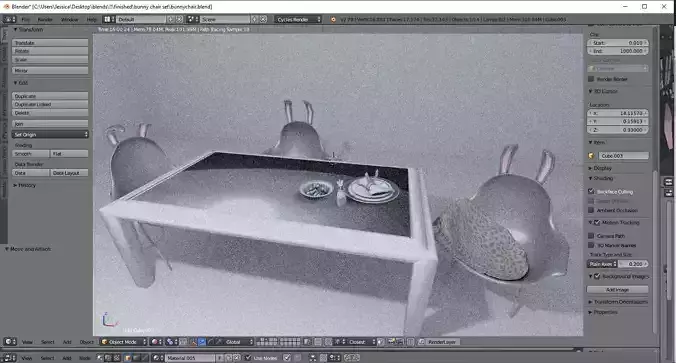Click the Clip Start value field

point(618,43)
